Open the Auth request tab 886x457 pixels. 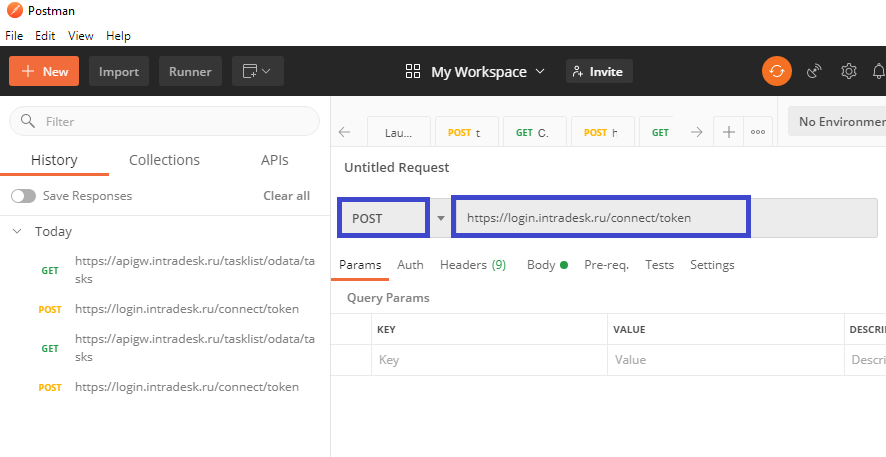point(410,265)
